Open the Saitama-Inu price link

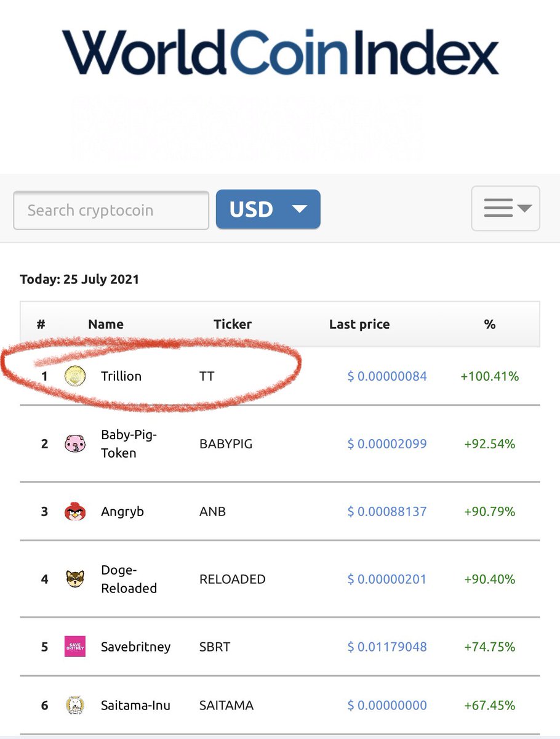[x=386, y=705]
